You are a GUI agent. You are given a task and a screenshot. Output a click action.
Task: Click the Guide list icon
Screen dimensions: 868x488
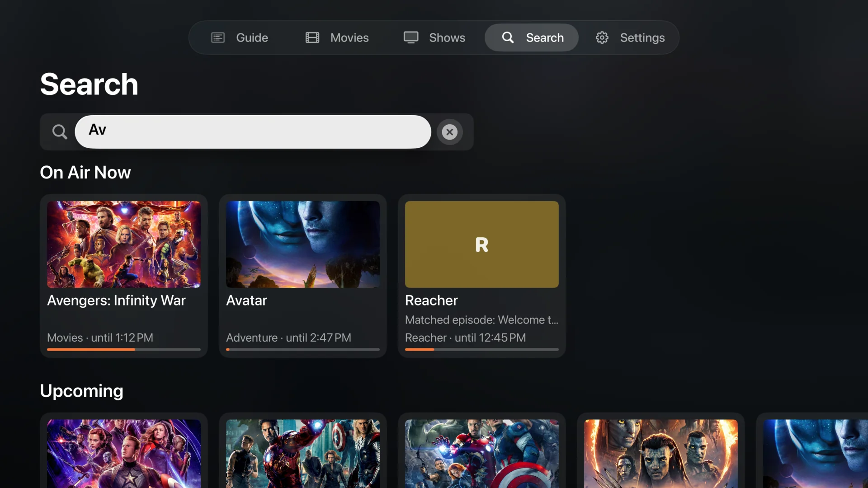coord(218,38)
